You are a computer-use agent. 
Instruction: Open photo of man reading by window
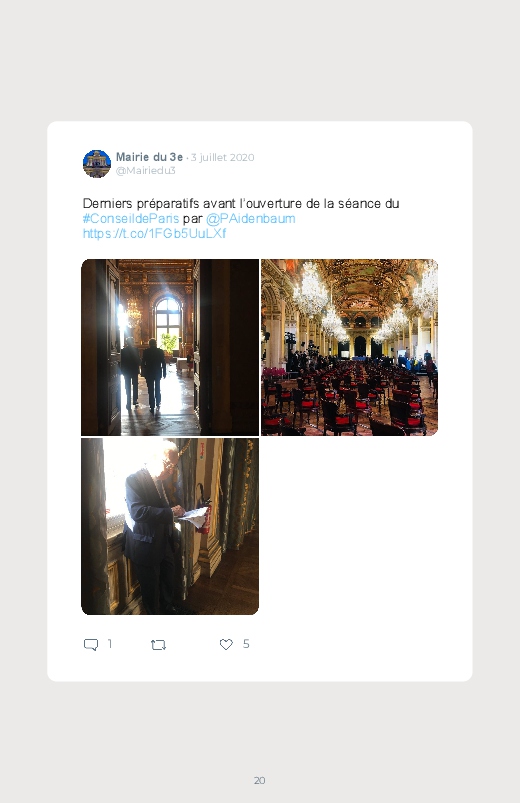tap(170, 526)
